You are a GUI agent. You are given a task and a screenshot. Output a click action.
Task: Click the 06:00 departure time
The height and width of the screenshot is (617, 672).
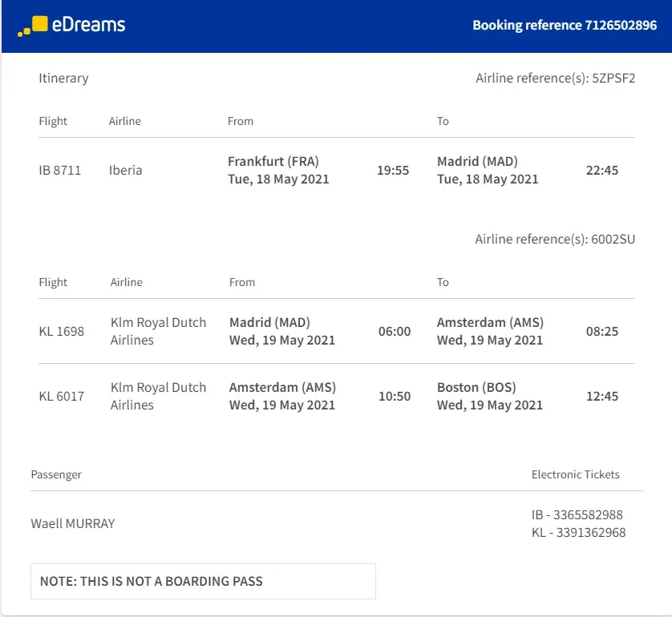[x=395, y=331]
